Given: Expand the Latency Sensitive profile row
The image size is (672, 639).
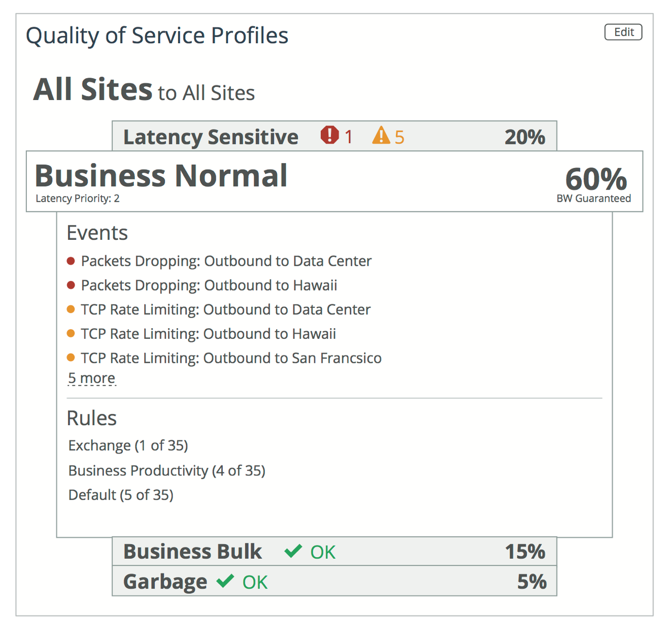Looking at the screenshot, I should click(x=211, y=137).
